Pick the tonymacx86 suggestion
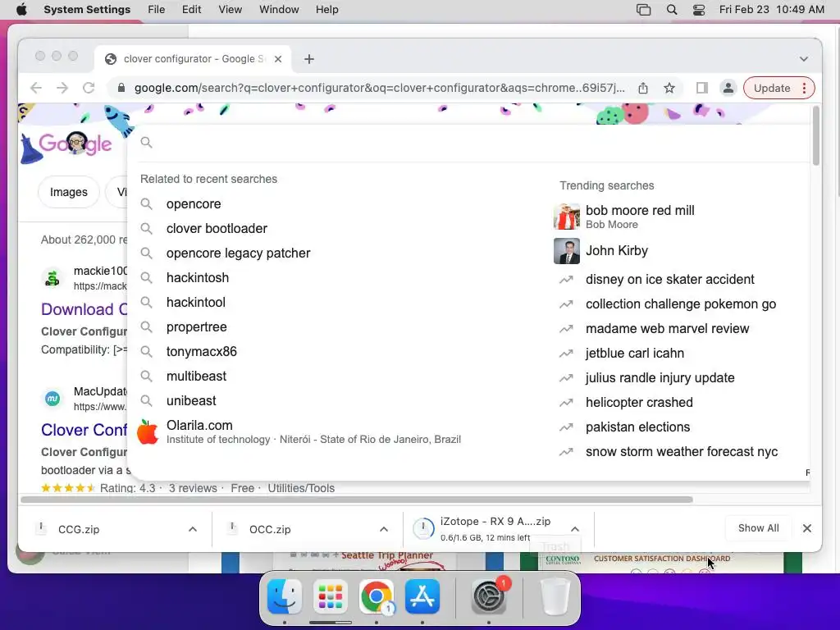 [x=202, y=352]
